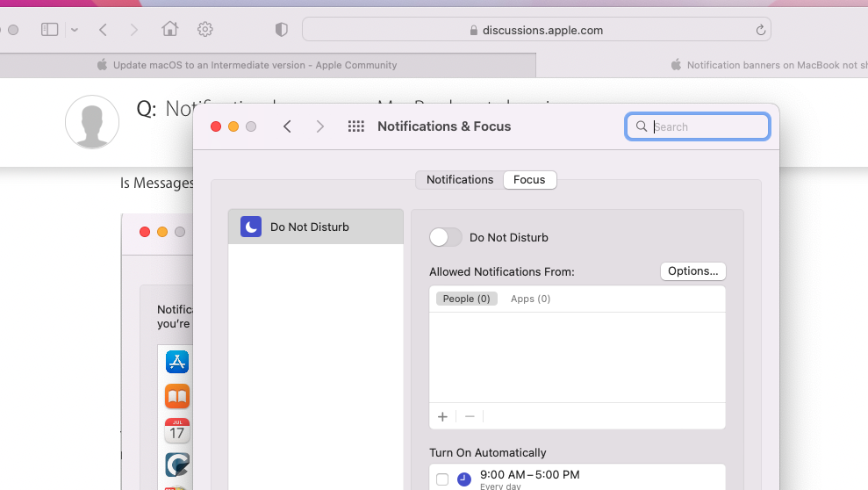Reload the page with the refresh icon

tap(761, 30)
